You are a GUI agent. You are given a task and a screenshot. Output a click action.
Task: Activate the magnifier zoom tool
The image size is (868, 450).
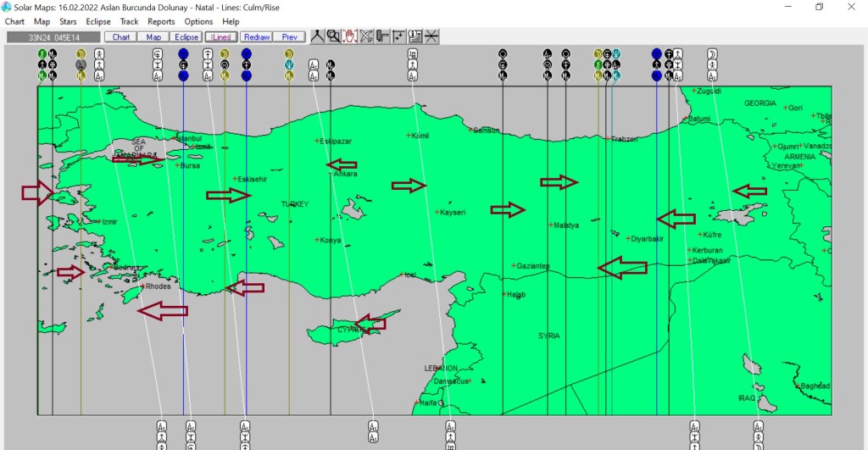pyautogui.click(x=333, y=36)
